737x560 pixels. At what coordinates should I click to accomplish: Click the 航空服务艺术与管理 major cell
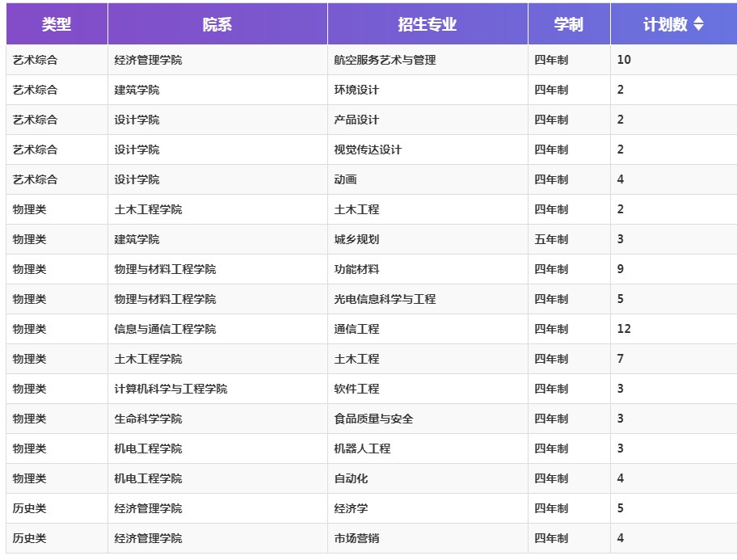click(x=385, y=60)
